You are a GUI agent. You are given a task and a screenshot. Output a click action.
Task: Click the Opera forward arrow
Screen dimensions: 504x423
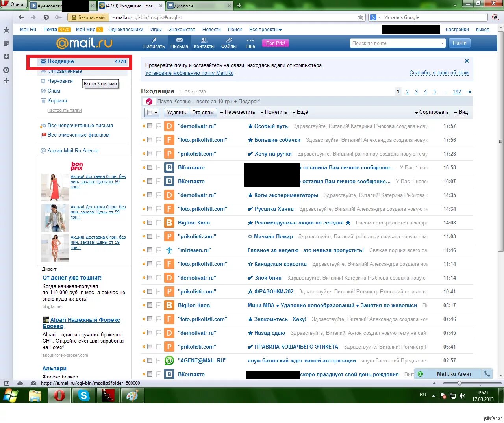33,17
